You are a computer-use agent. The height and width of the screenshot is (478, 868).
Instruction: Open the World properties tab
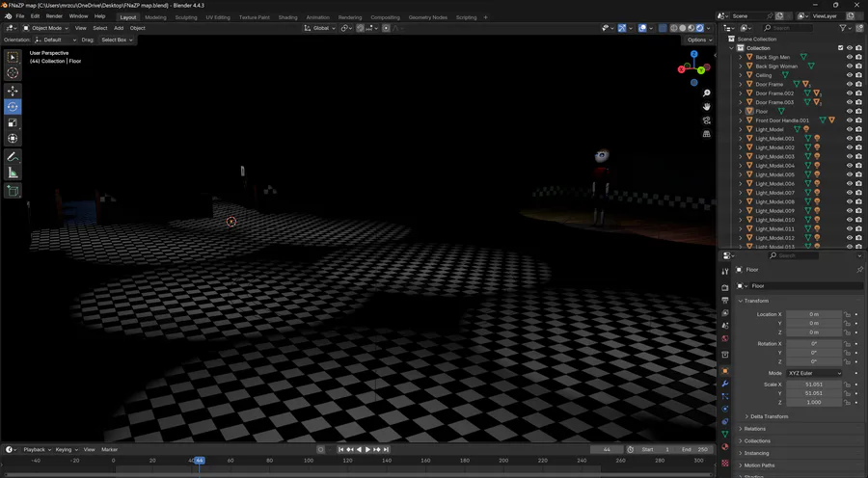(725, 338)
